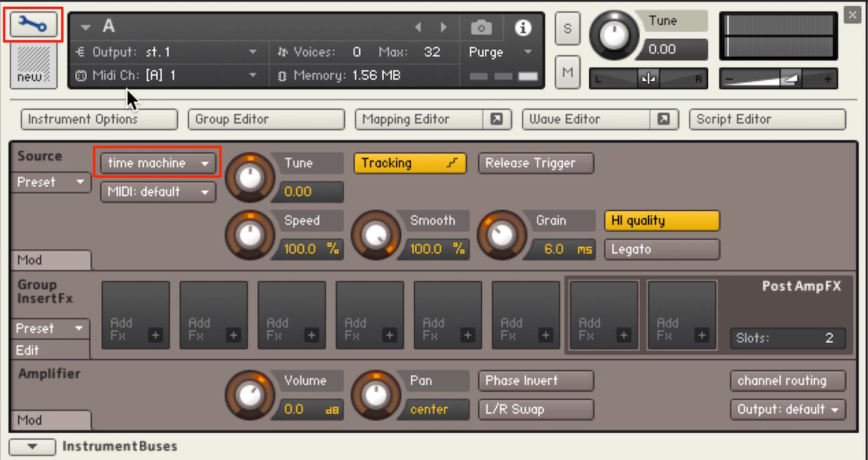Open Group Insert Fx Preset dropdown
The width and height of the screenshot is (868, 460).
52,329
